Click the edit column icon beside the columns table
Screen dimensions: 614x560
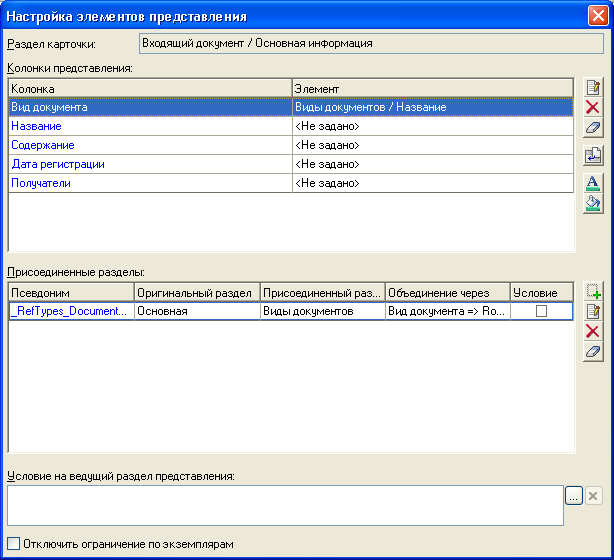(592, 88)
